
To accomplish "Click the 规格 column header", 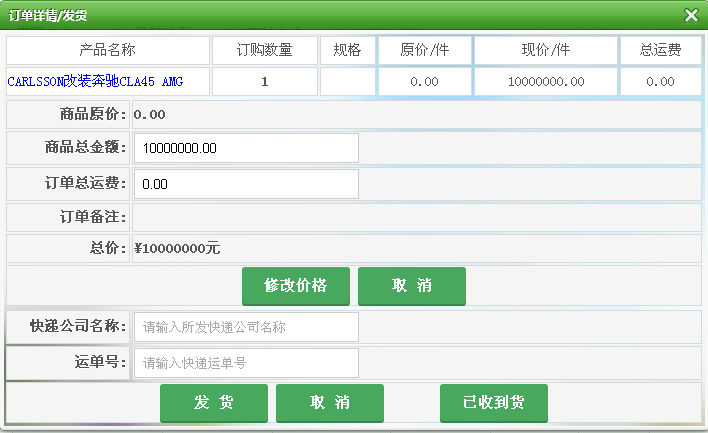I will tap(347, 50).
